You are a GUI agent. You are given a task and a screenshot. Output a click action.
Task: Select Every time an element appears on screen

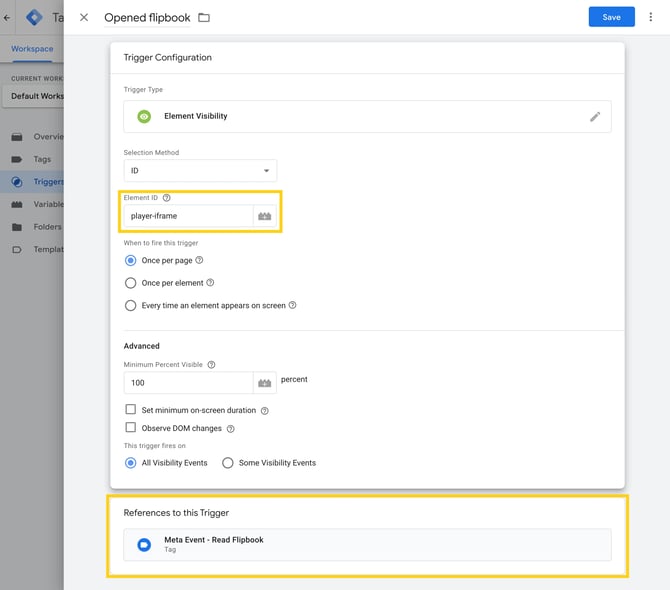coord(130,305)
